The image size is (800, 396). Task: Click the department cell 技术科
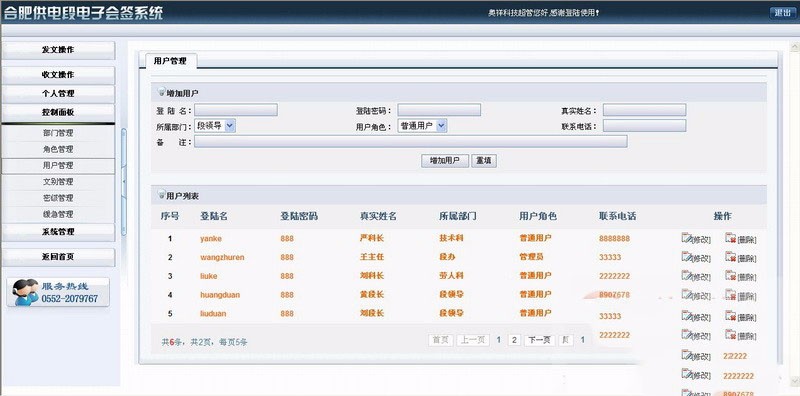452,238
